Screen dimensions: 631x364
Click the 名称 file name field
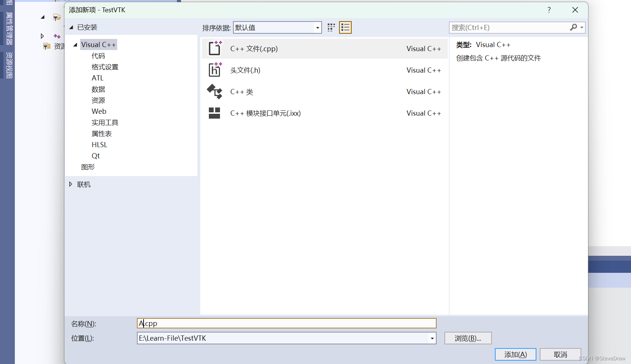(x=287, y=323)
